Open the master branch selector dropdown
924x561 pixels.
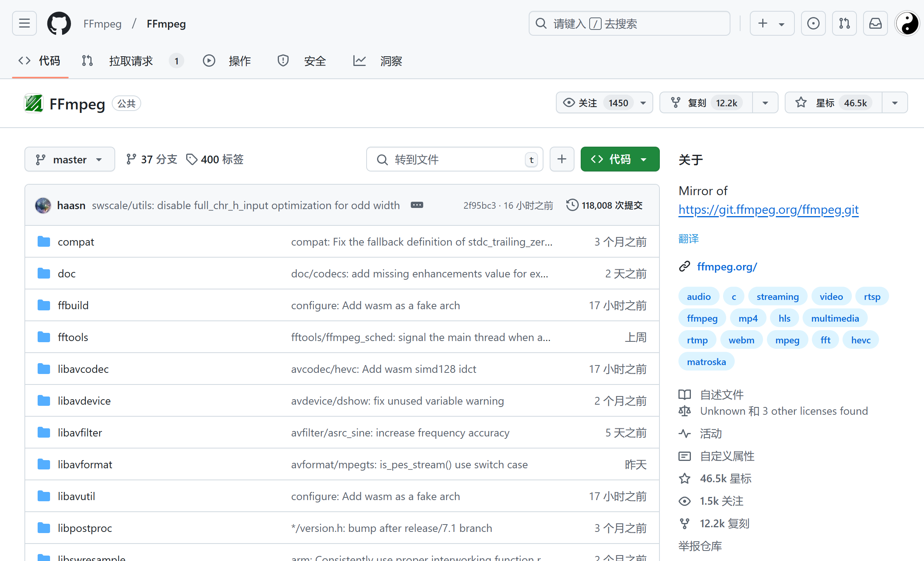(x=70, y=159)
